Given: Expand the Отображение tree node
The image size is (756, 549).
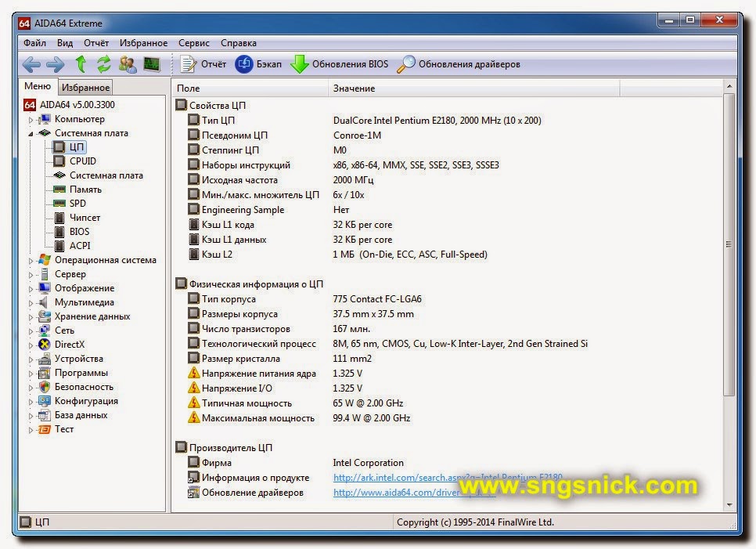Looking at the screenshot, I should click(x=31, y=289).
